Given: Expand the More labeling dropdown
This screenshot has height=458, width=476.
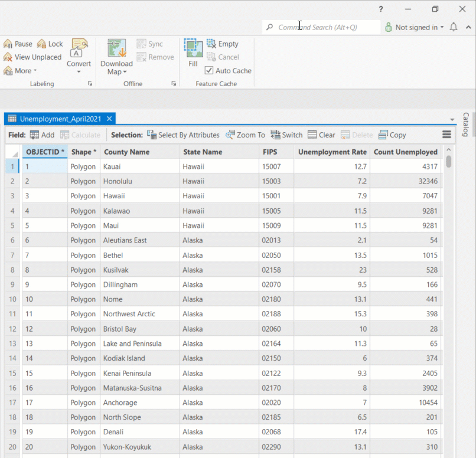Looking at the screenshot, I should (x=21, y=71).
